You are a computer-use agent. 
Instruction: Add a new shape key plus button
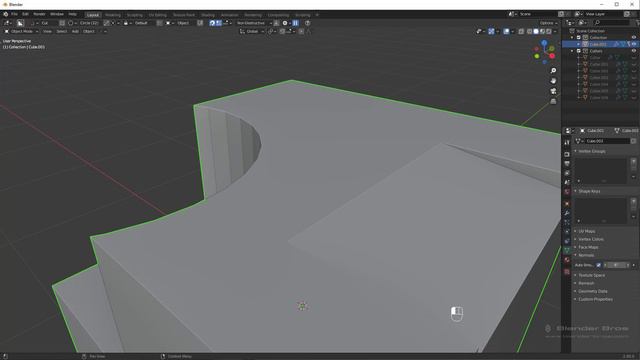(x=633, y=201)
